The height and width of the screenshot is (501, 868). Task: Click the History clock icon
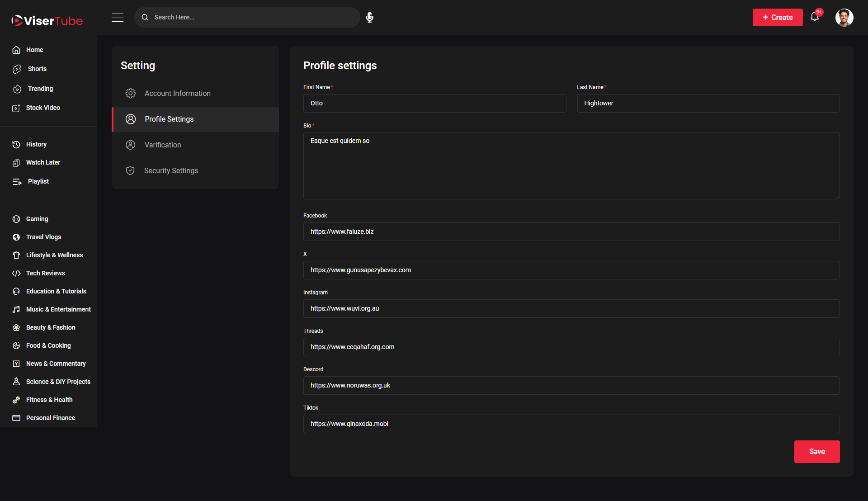point(17,144)
